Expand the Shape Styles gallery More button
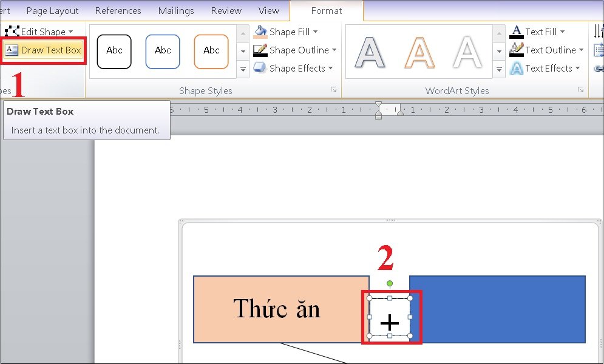The height and width of the screenshot is (364, 604). (x=243, y=70)
